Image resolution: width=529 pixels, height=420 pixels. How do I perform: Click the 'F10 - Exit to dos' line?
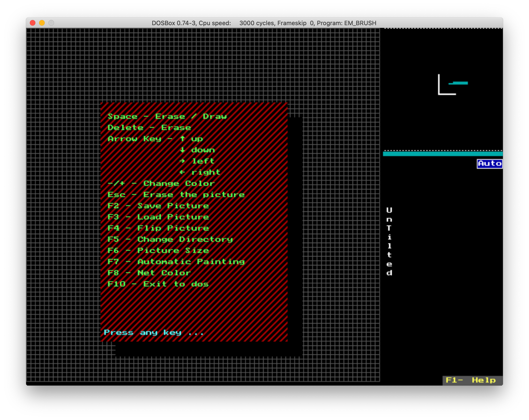pyautogui.click(x=158, y=284)
